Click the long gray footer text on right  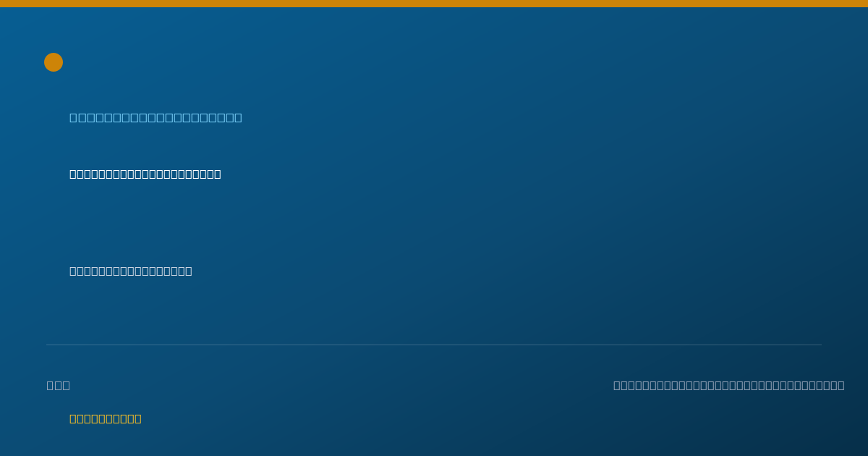729,385
